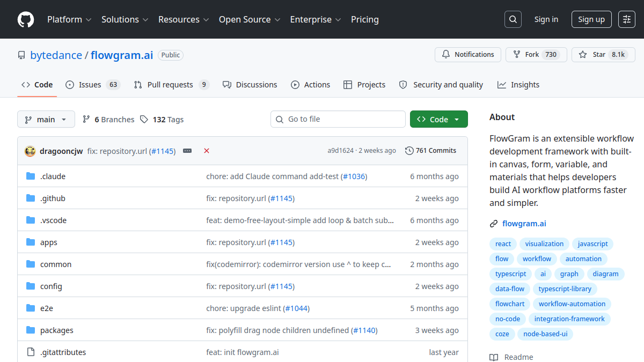Screen dimensions: 644x362
Task: Go to Pricing page
Action: point(365,19)
